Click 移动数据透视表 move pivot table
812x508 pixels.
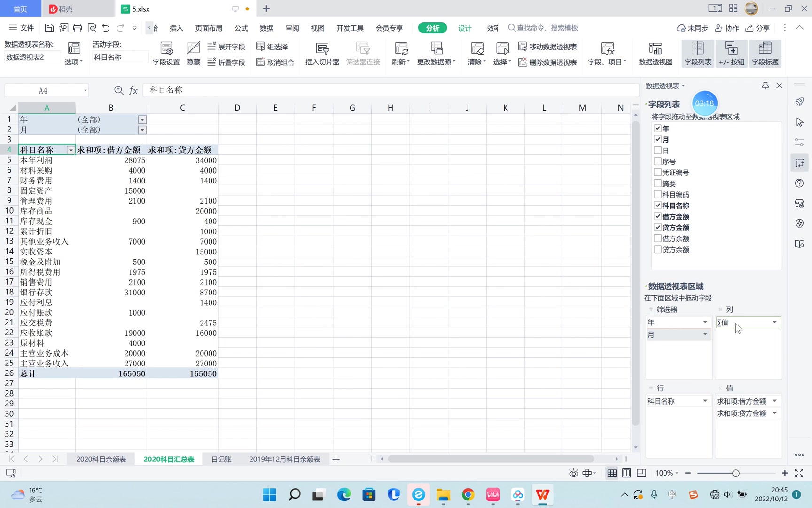(547, 47)
